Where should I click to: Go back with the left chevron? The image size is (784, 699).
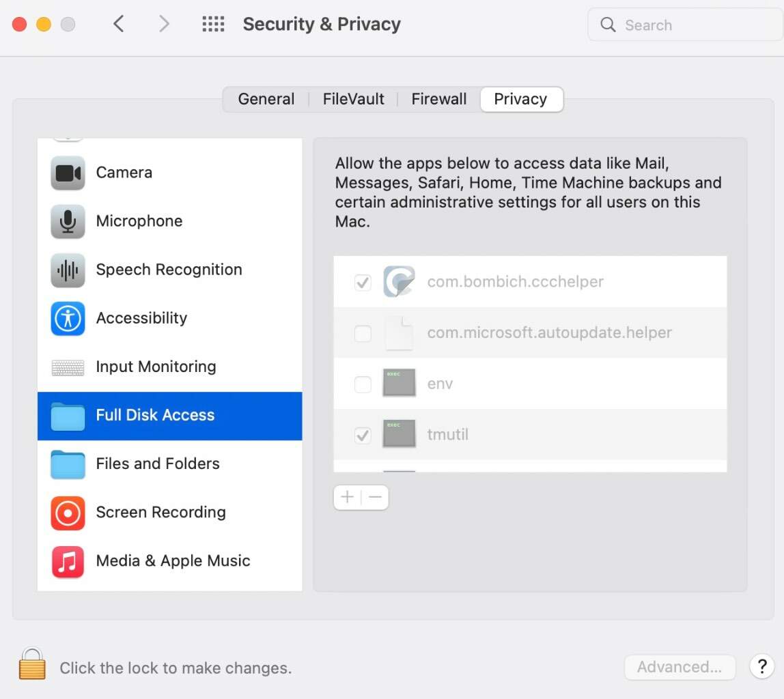[119, 24]
